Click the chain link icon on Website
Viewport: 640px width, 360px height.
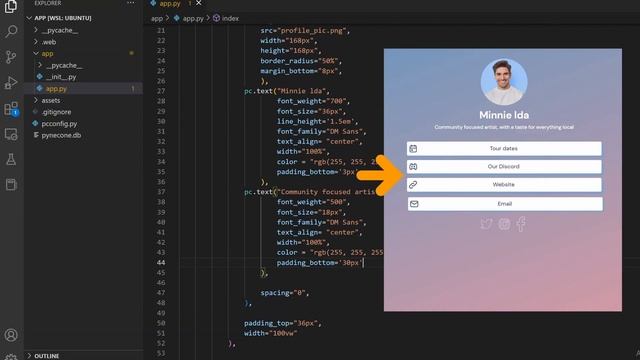(413, 184)
